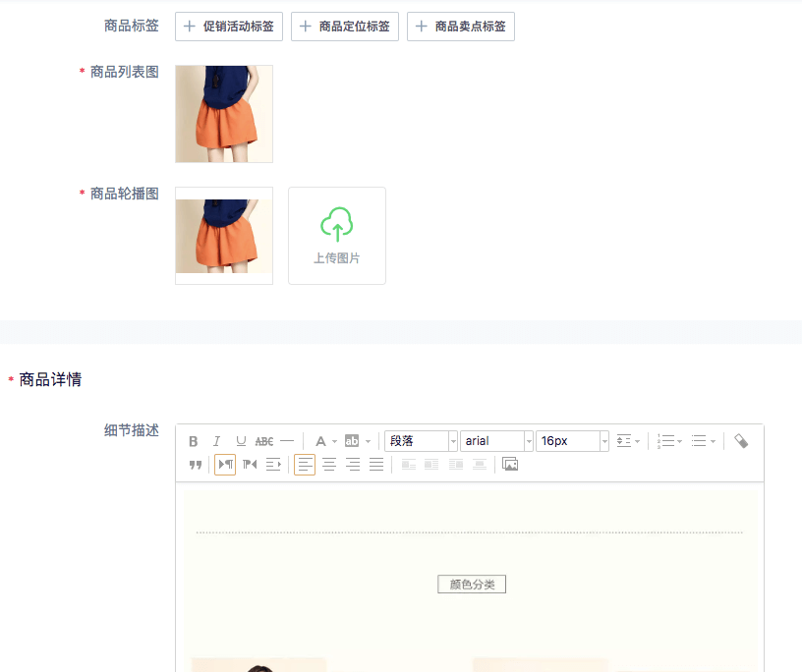This screenshot has width=802, height=672.
Task: Open the font color dropdown arrow
Action: (x=334, y=441)
